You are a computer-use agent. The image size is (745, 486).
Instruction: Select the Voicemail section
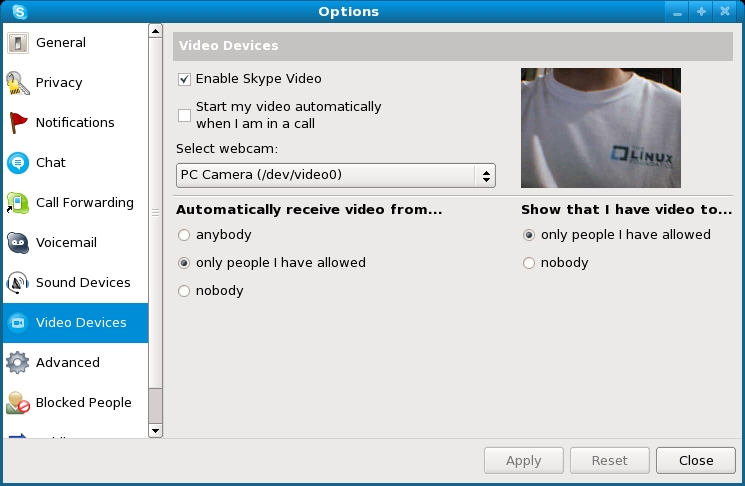point(76,243)
